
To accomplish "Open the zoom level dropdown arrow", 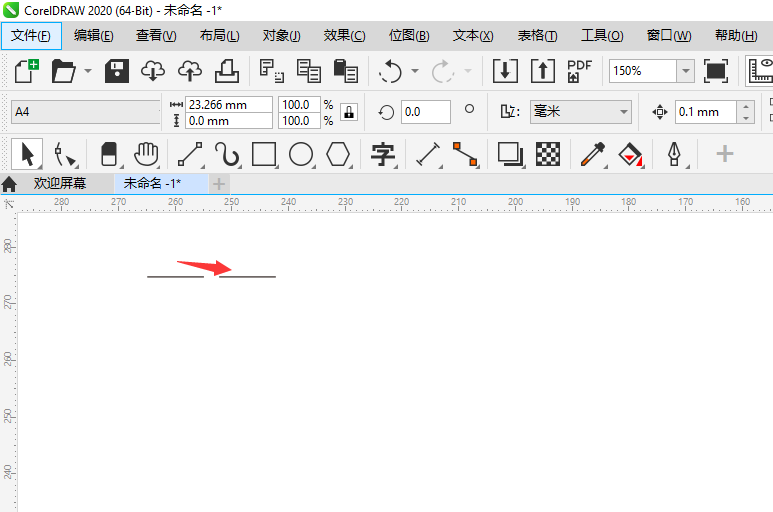I will coord(685,71).
